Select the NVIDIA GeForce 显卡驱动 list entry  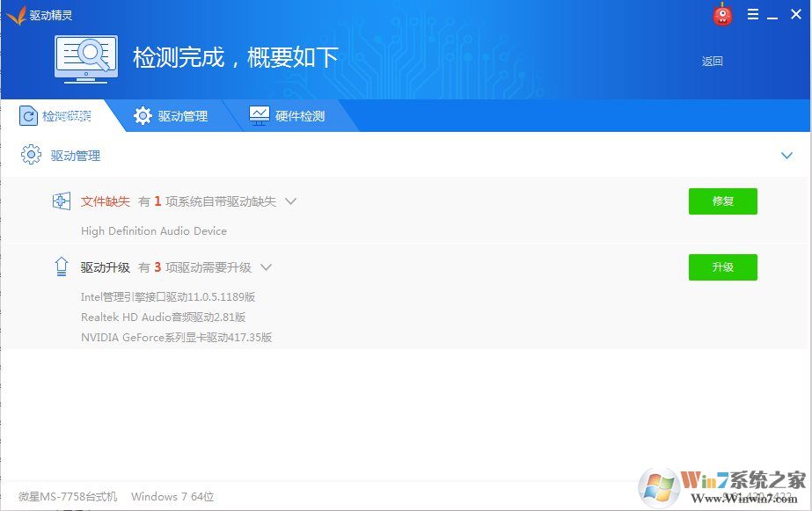[x=175, y=337]
